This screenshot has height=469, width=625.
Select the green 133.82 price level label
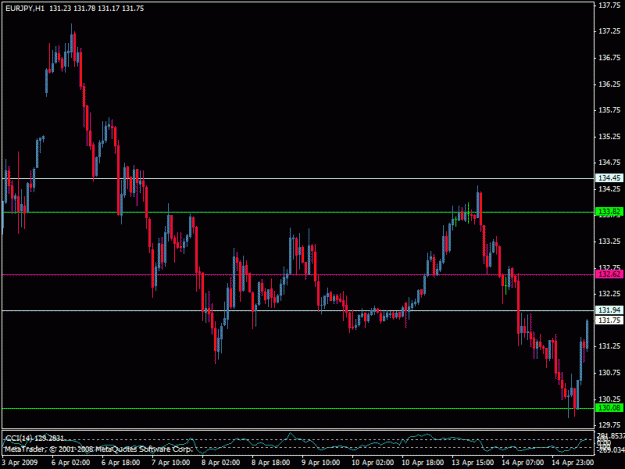pos(609,212)
